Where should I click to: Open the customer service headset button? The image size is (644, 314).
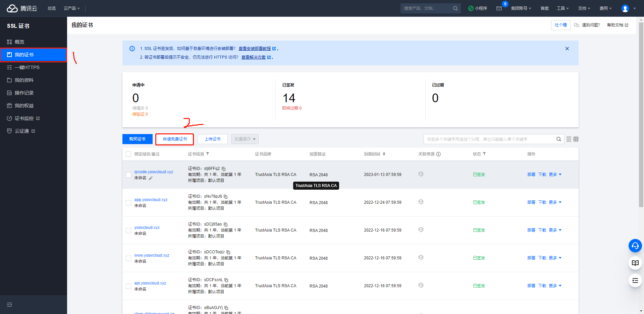(x=635, y=246)
